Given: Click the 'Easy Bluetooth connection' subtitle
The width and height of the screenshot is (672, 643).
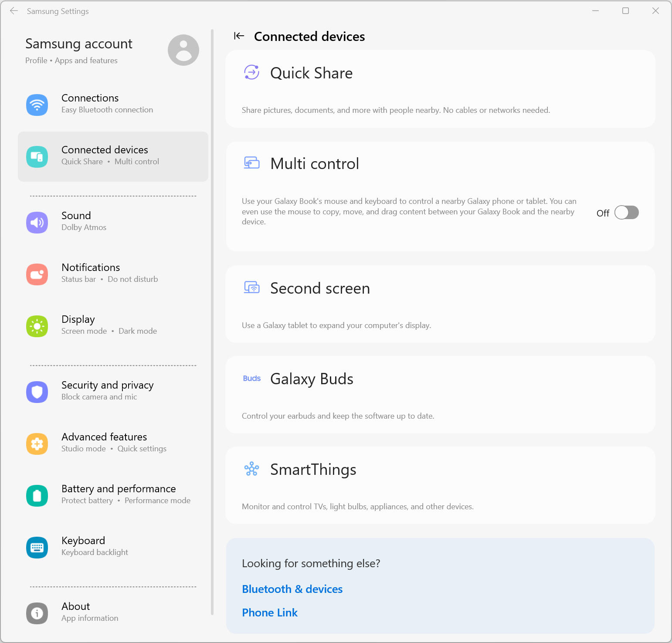Looking at the screenshot, I should click(107, 110).
